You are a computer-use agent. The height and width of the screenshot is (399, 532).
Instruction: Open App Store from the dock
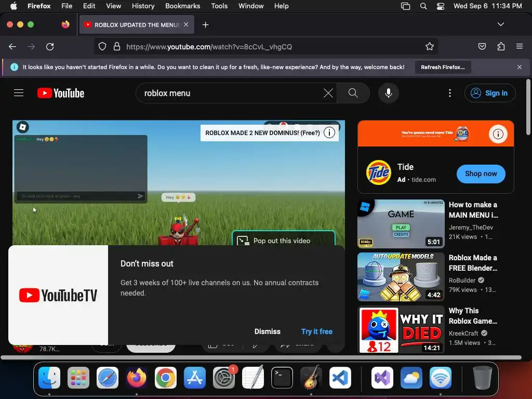[x=195, y=378]
